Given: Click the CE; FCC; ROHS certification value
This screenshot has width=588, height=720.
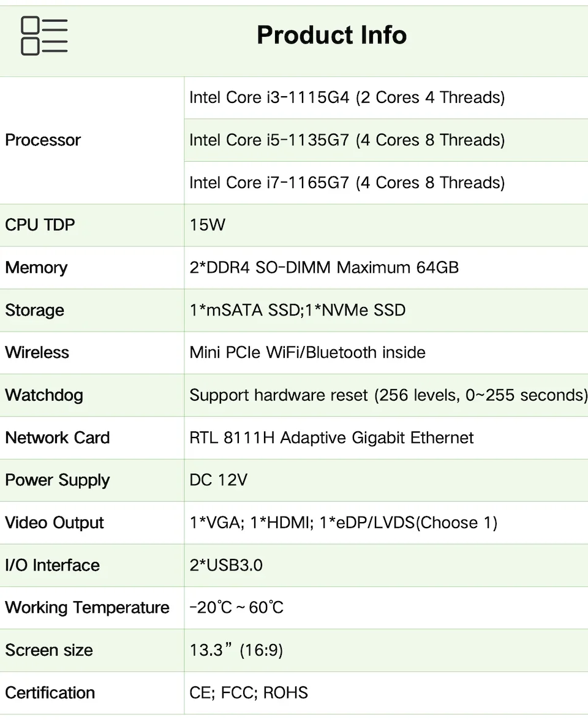Looking at the screenshot, I should [249, 692].
